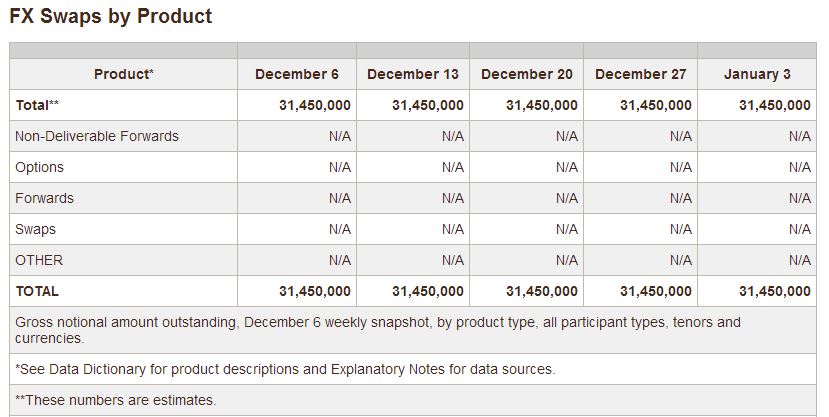Select the bottom uppercase "TOTAL" row label
This screenshot has width=829, height=417.
[37, 291]
